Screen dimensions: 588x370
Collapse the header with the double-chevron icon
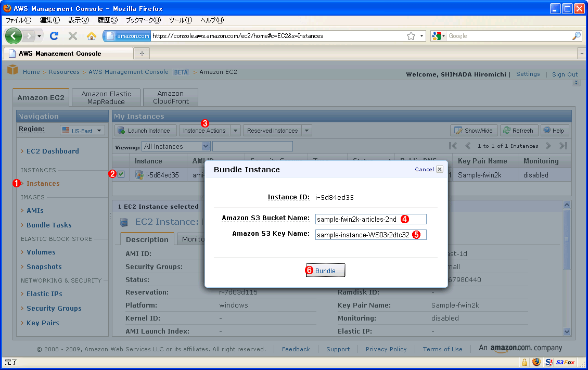click(x=577, y=82)
